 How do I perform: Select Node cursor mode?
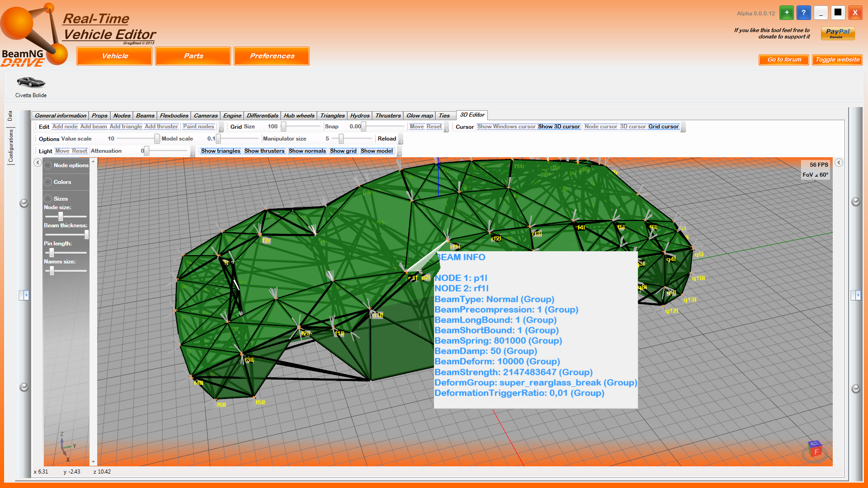600,127
